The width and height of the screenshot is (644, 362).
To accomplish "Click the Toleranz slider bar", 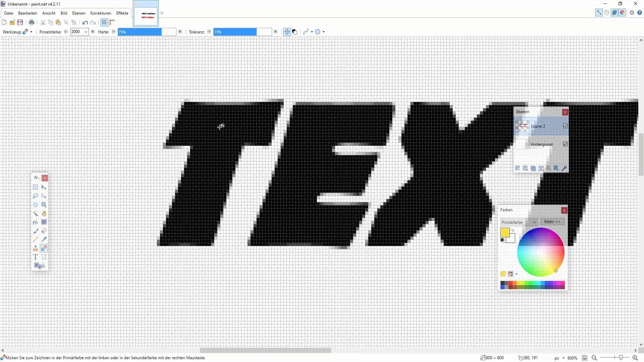I will point(243,32).
